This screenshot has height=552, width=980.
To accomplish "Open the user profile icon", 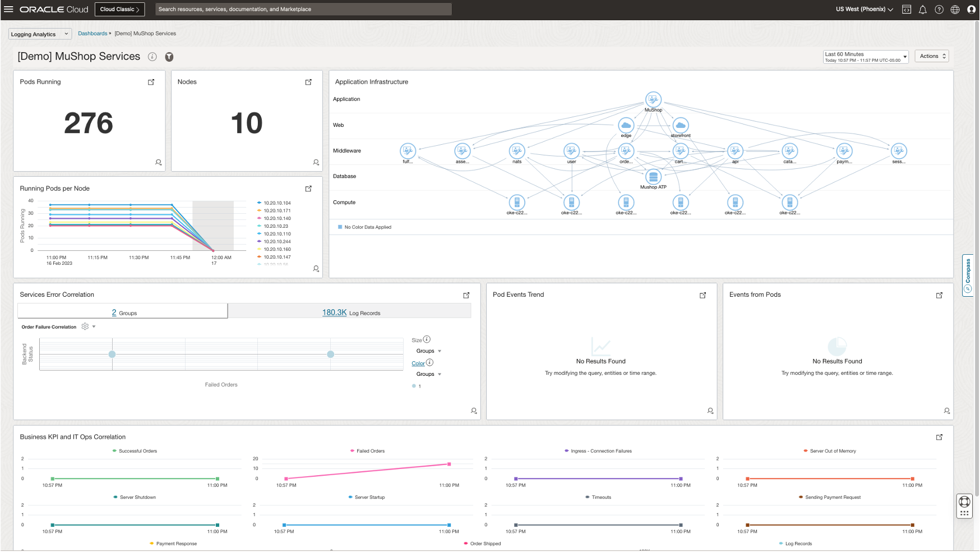I will [972, 10].
